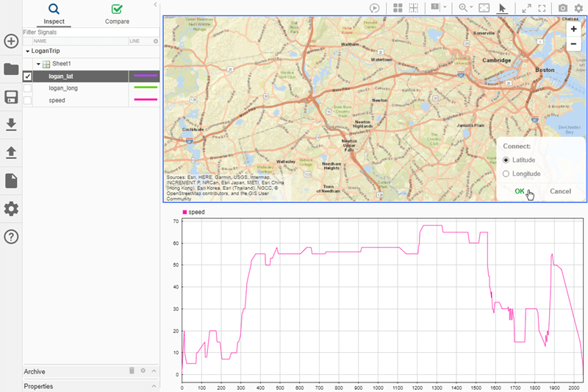Select the Latitude radio button
The width and height of the screenshot is (588, 392).
tap(506, 160)
